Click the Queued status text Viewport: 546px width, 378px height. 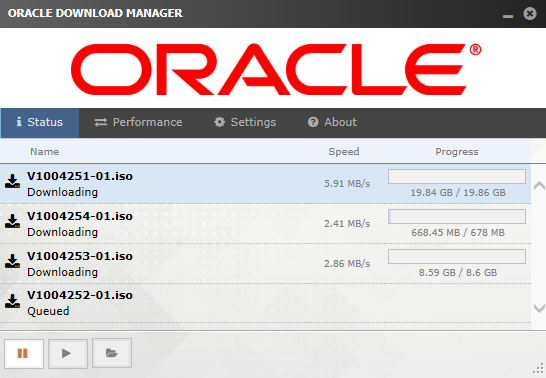(48, 311)
